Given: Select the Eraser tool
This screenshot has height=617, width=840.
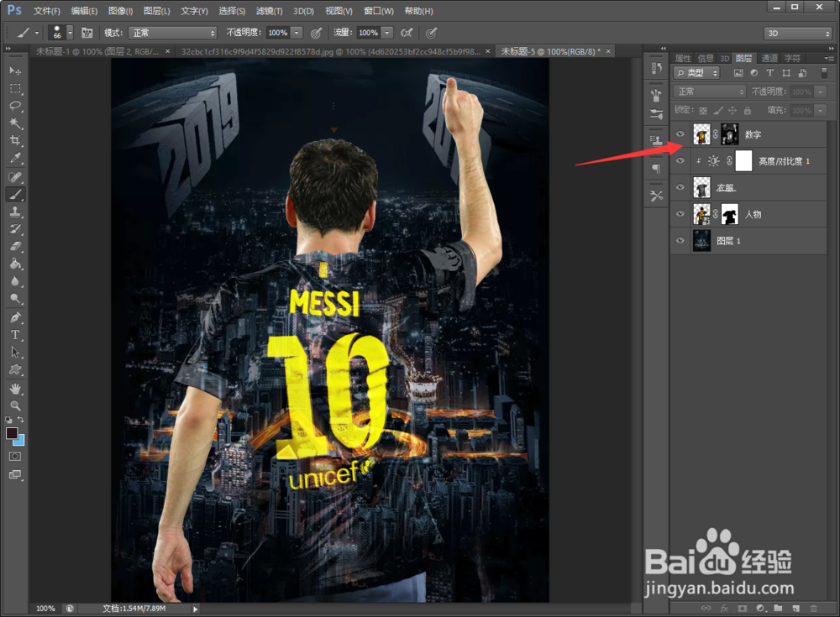Looking at the screenshot, I should pyautogui.click(x=15, y=246).
